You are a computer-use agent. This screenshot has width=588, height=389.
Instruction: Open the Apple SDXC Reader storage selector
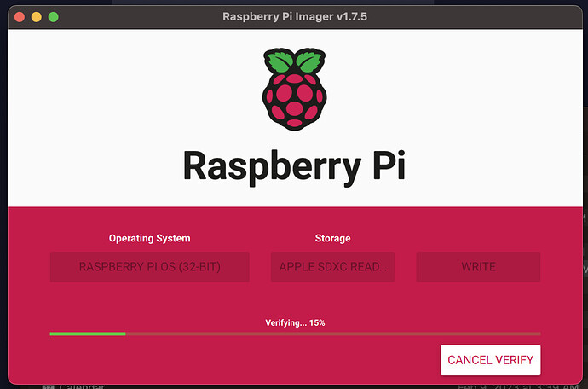332,267
